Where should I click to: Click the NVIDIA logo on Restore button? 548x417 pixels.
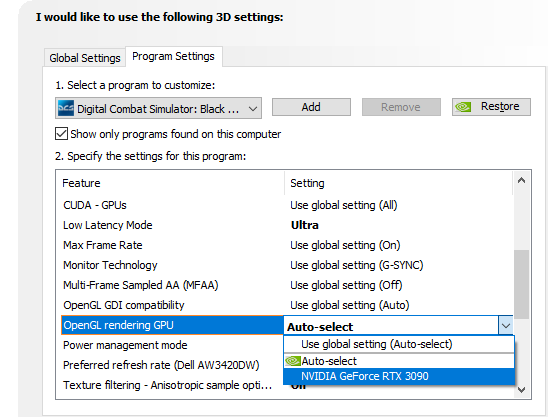[463, 107]
